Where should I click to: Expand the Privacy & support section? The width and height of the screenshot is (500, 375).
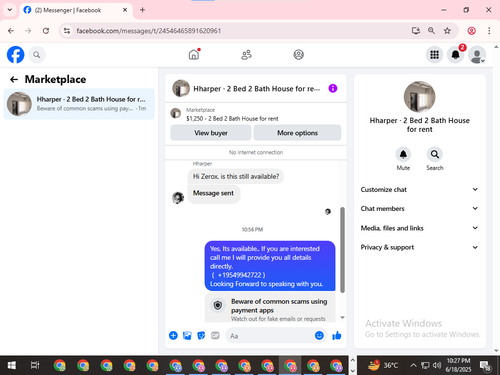[419, 247]
